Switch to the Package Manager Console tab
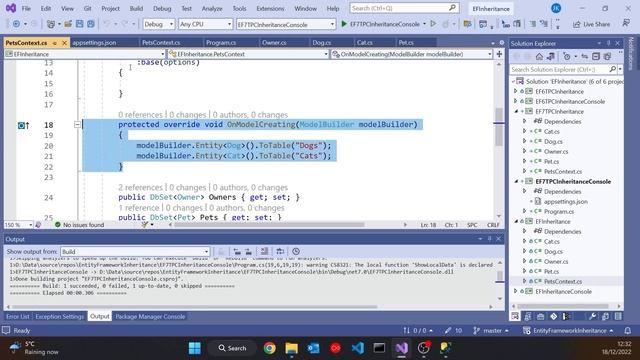The height and width of the screenshot is (360, 640). click(150, 316)
